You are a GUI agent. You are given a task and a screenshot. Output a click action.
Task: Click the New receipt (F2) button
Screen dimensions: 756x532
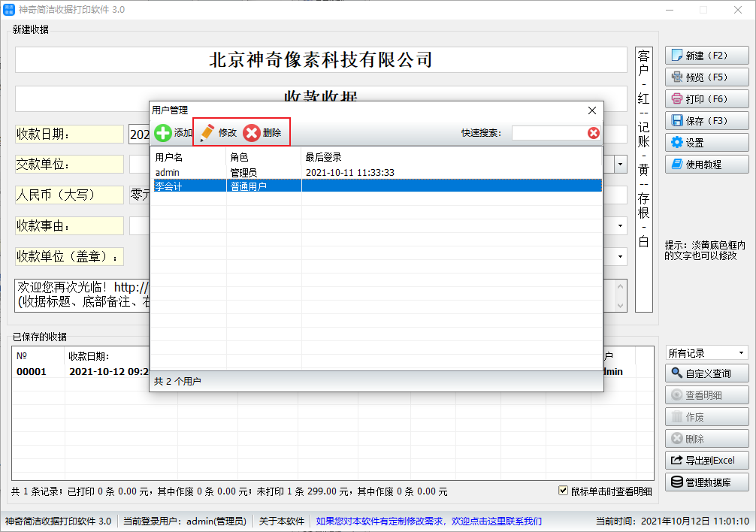tap(706, 56)
